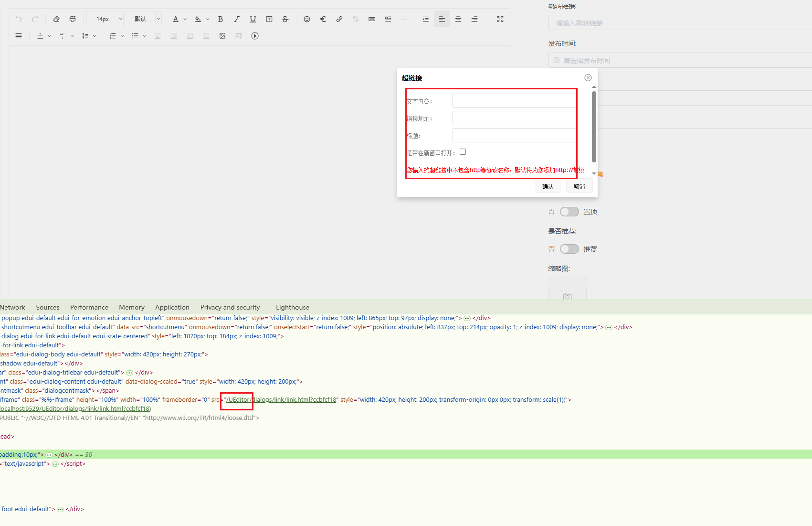
Task: Justify the text alignment
Action: point(19,36)
